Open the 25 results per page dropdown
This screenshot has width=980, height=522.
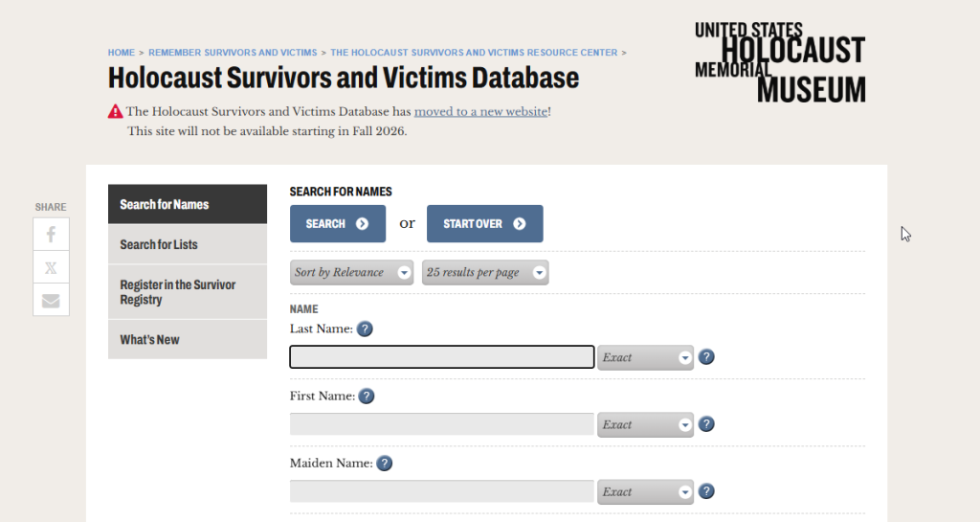(x=485, y=273)
